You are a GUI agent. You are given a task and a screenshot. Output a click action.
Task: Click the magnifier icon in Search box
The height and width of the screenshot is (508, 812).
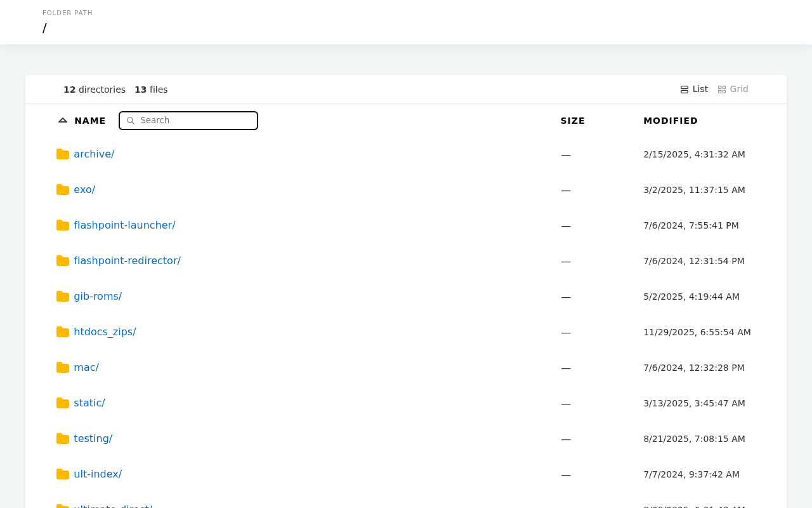131,121
